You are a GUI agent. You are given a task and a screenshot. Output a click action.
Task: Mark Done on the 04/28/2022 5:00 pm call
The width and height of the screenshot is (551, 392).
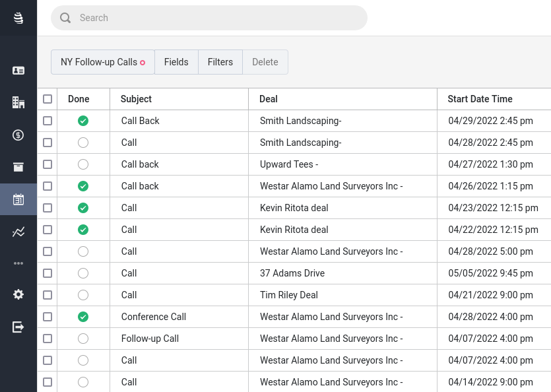83,251
